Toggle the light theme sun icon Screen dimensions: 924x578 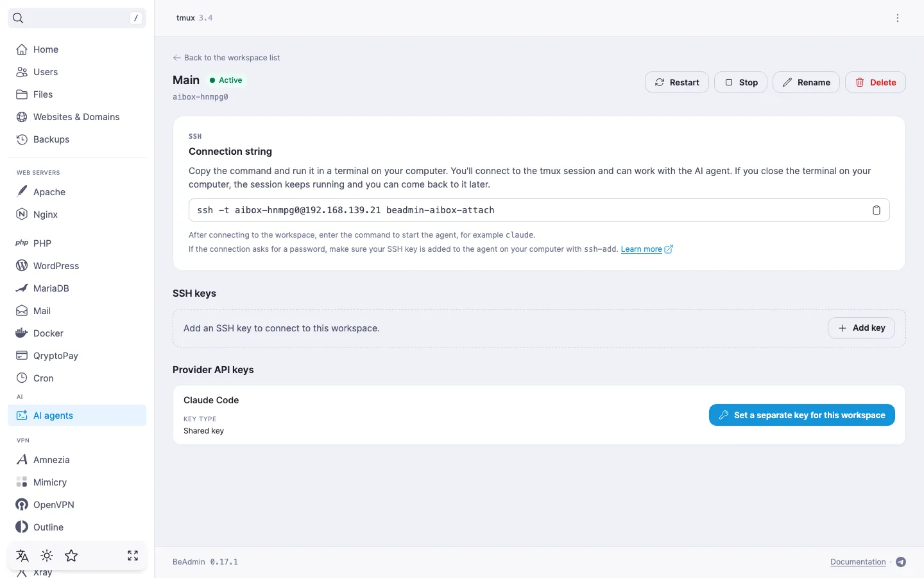click(x=47, y=556)
